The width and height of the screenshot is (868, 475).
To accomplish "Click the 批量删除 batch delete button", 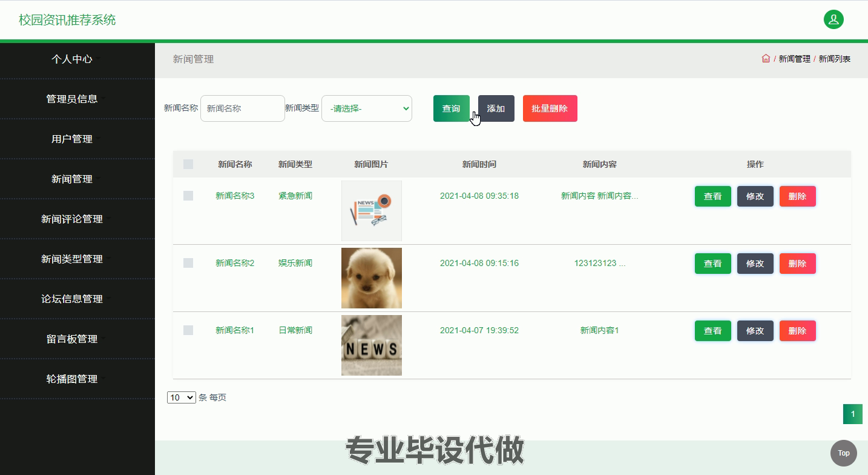I will [550, 108].
